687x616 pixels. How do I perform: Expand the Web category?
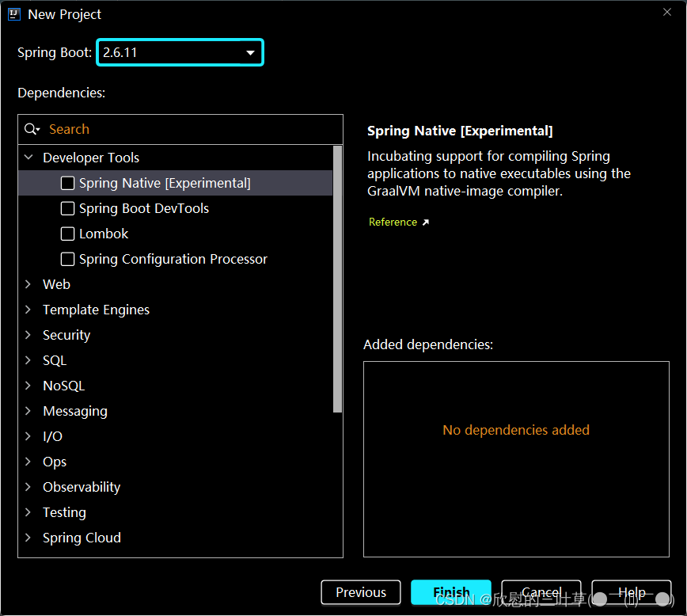click(28, 284)
